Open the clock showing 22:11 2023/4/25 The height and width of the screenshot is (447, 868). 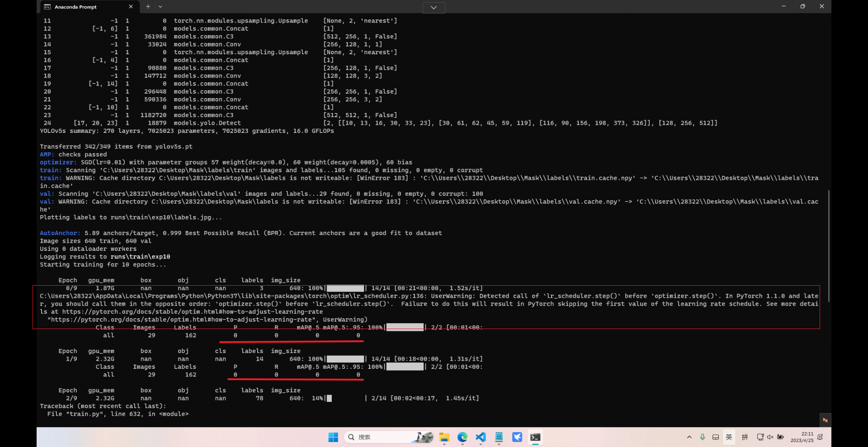coord(802,437)
